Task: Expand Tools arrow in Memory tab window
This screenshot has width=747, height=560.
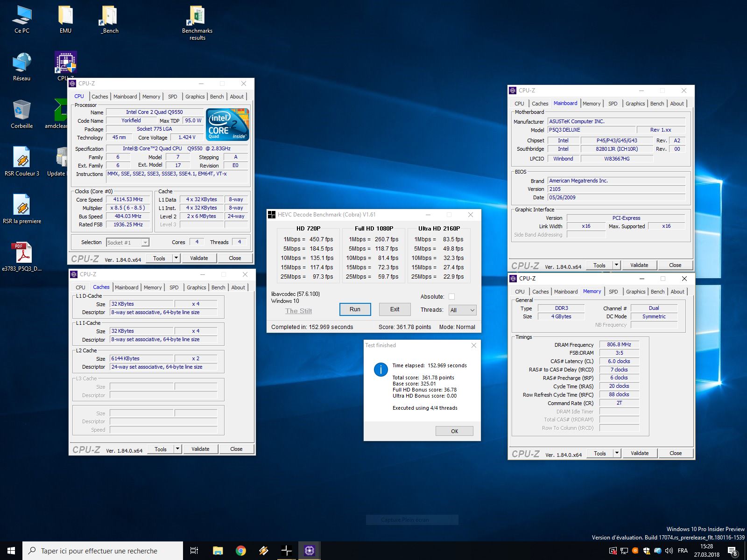Action: point(617,453)
